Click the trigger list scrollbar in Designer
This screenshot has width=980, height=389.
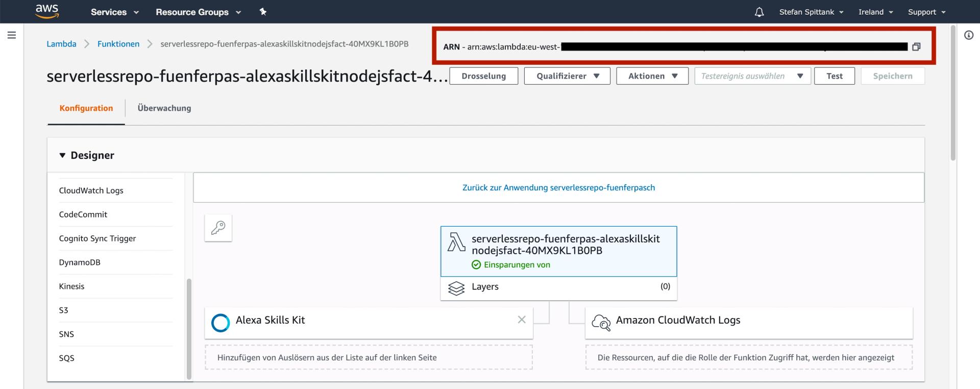click(x=189, y=327)
